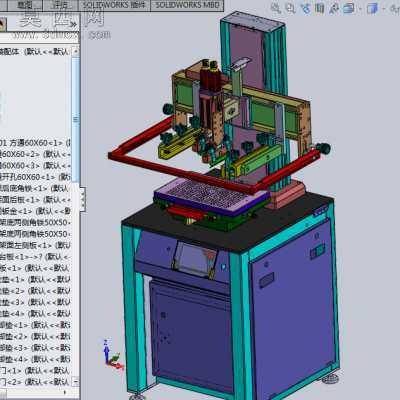Select tree row '台板<1>->?'

(x=35, y=257)
